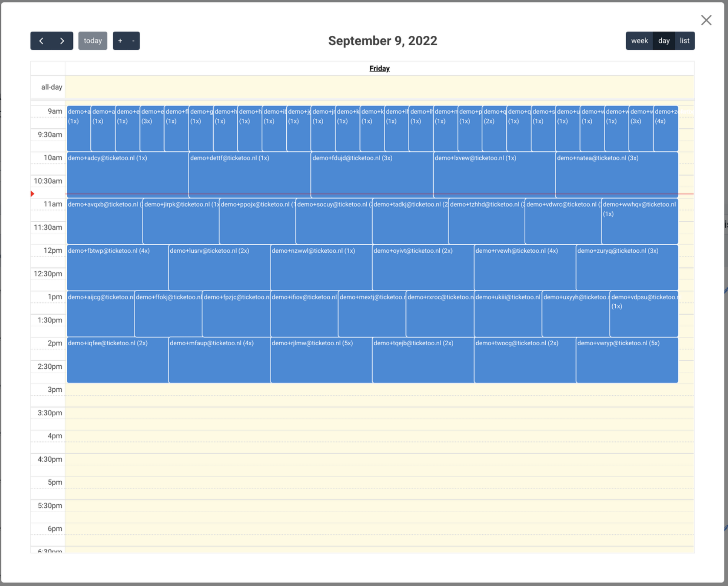Viewport: 728px width, 586px height.
Task: Jump to today
Action: coord(93,41)
